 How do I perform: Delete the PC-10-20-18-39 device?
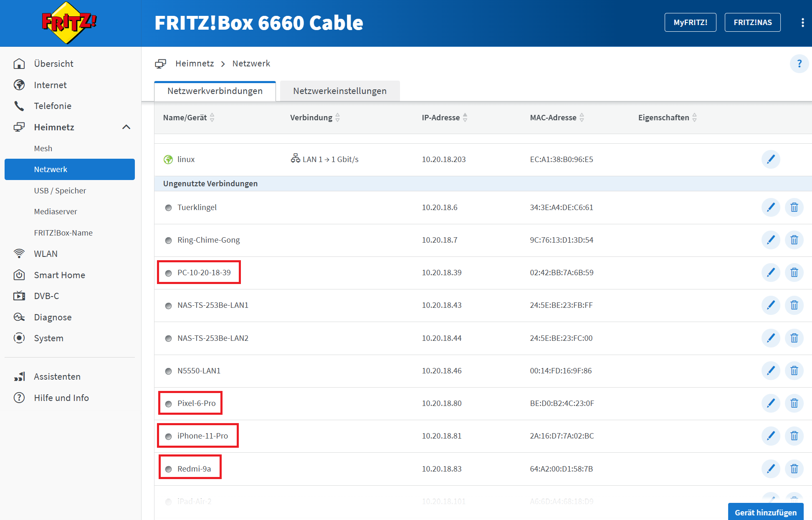(x=794, y=272)
